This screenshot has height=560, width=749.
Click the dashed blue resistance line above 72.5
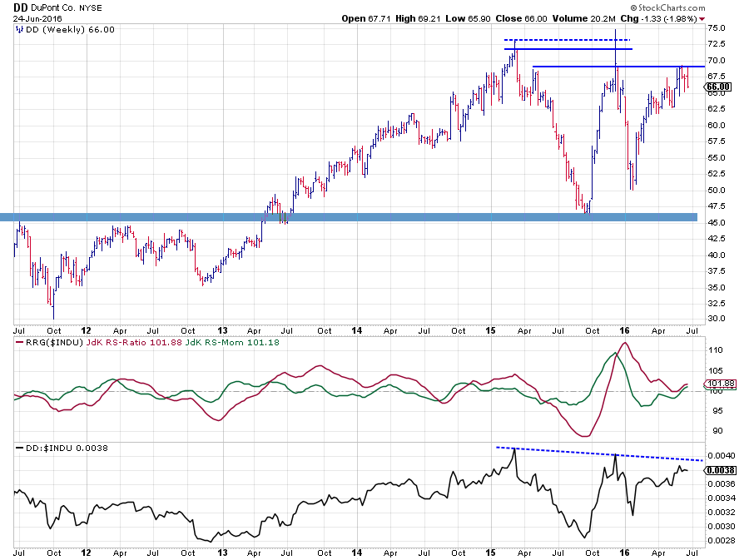pos(566,40)
